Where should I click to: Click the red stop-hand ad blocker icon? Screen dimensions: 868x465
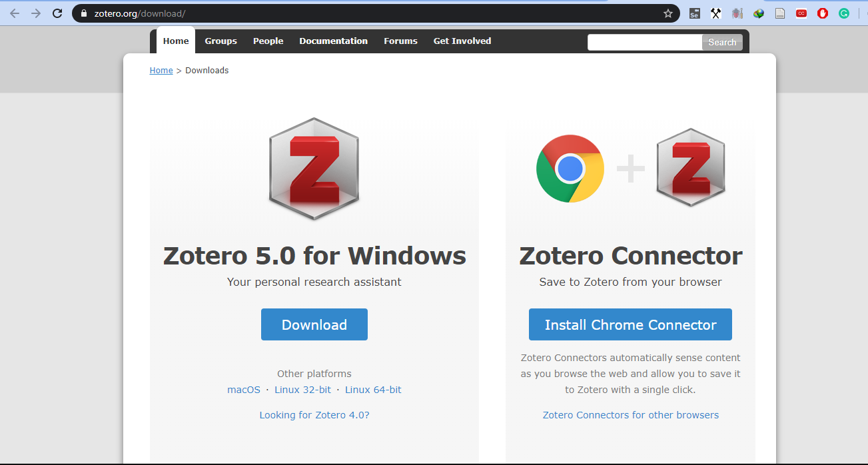coord(823,13)
